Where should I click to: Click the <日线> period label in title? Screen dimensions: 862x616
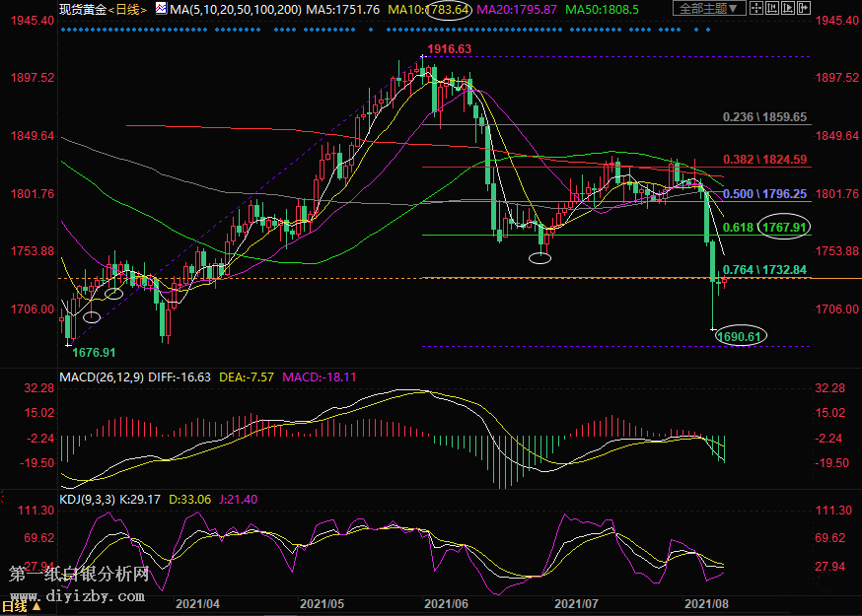126,9
